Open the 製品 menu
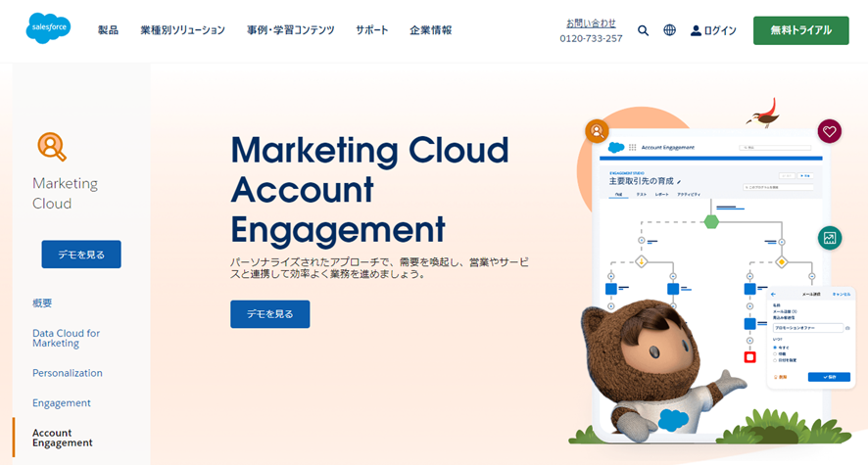Screen dimensions: 868x465 [x=108, y=29]
